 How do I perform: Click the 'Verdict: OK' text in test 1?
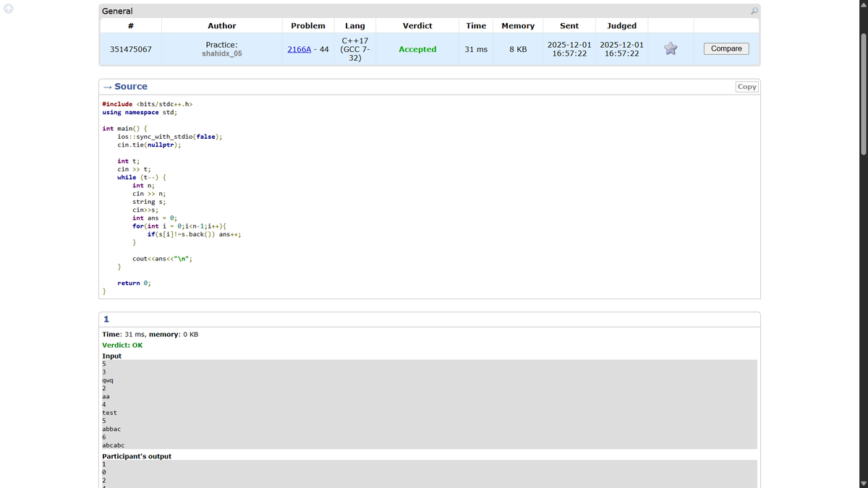coord(122,345)
